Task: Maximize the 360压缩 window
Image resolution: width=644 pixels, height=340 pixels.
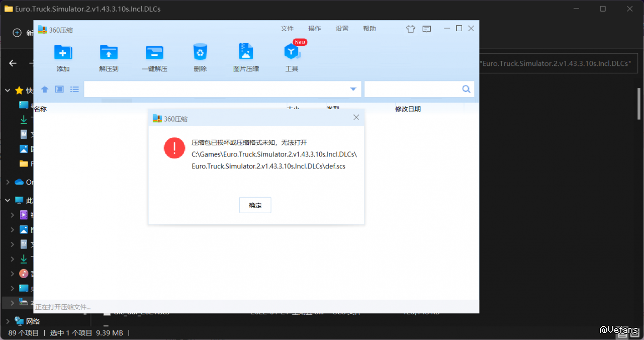Action: coord(459,29)
